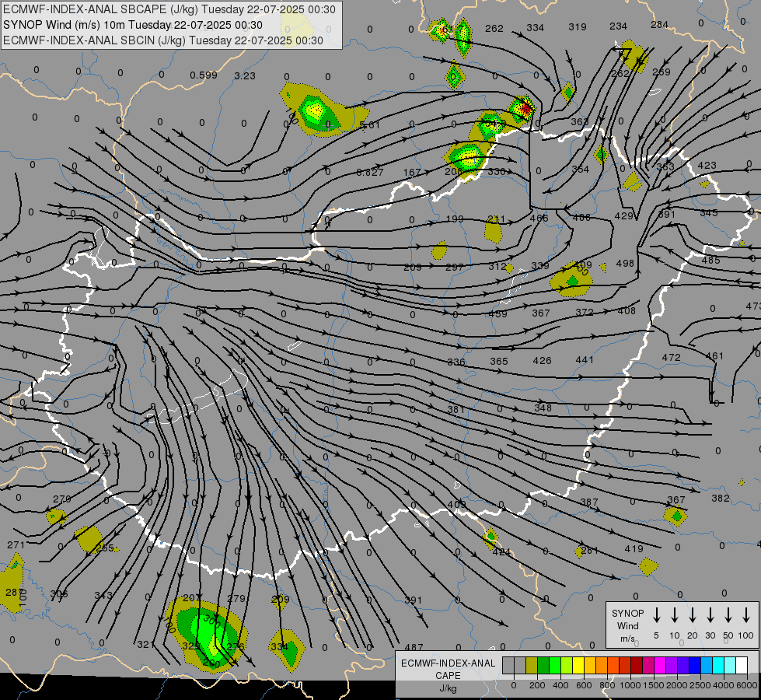Click the 0.599 value on the map

point(204,75)
